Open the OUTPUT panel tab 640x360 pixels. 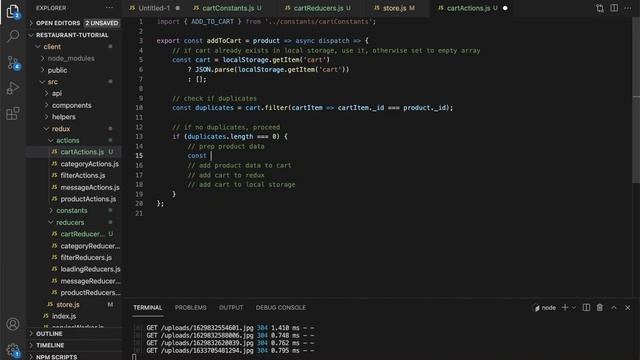[231, 308]
